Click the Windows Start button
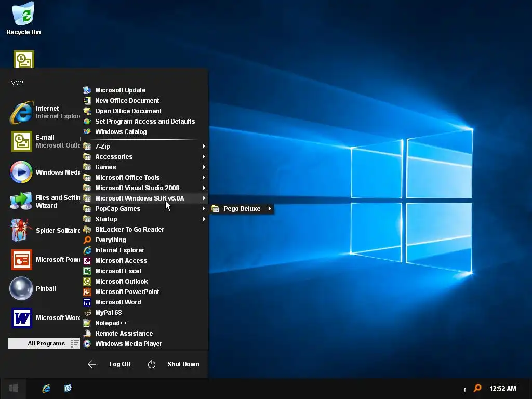Image resolution: width=532 pixels, height=399 pixels. [x=13, y=389]
